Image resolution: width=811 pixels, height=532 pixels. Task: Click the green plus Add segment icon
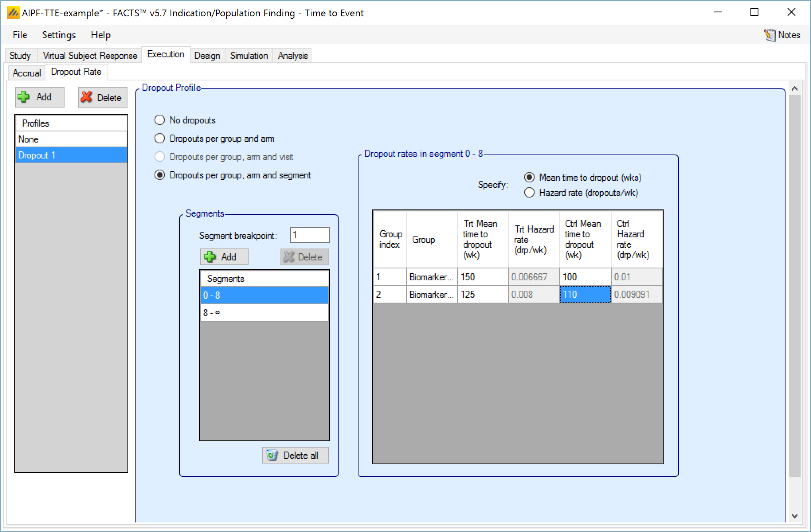(210, 257)
